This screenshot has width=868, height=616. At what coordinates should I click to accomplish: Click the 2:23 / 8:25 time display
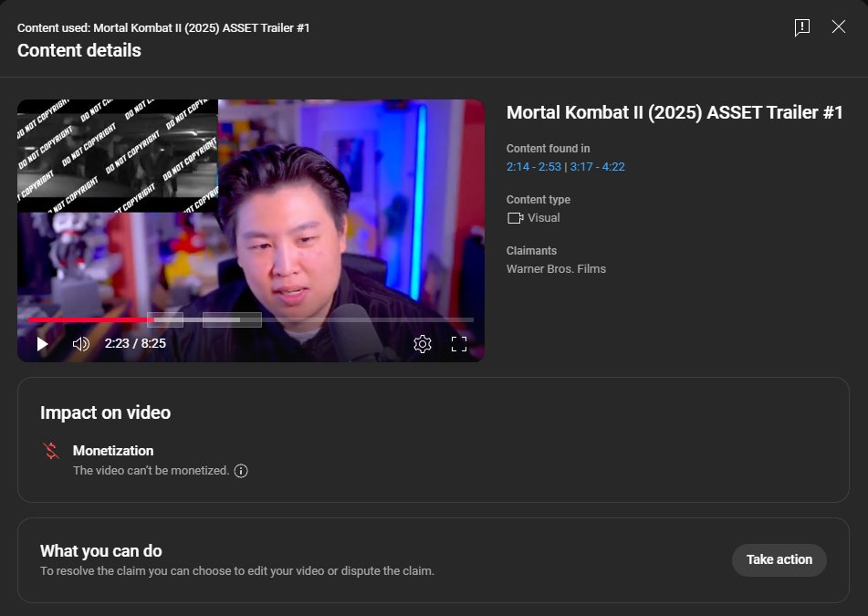click(x=135, y=343)
